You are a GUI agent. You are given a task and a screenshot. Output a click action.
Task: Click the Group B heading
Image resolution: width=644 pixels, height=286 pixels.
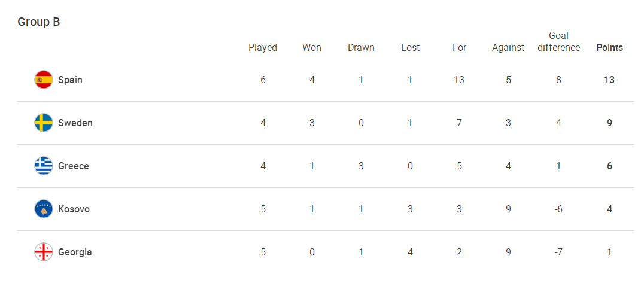(39, 22)
